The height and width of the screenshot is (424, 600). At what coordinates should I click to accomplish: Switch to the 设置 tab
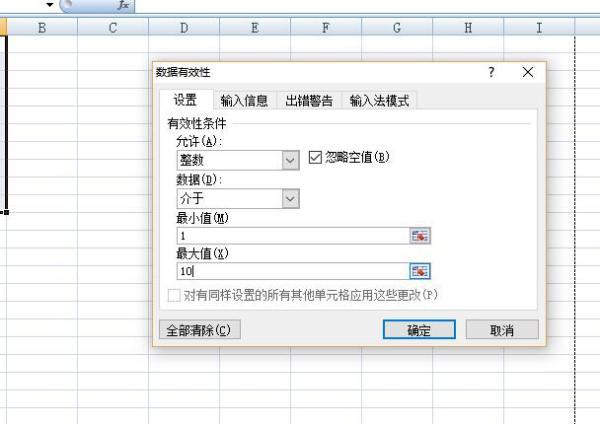(x=185, y=100)
